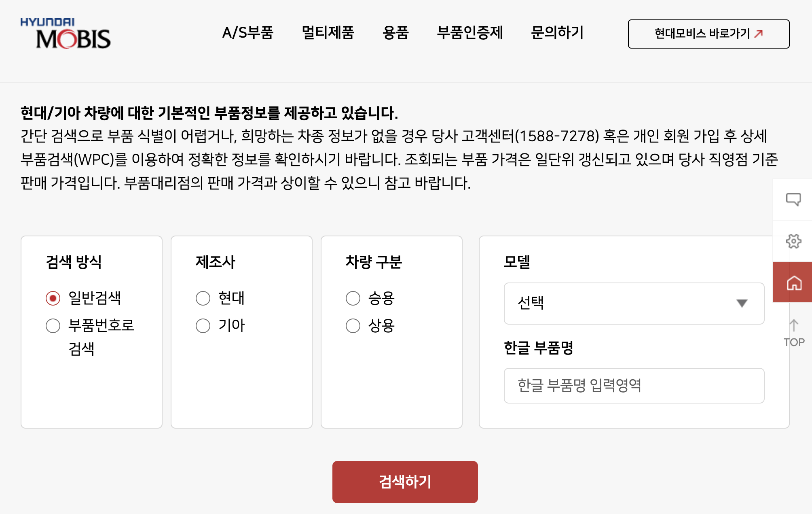Select the 일반검색 radio button
812x514 pixels.
point(53,298)
